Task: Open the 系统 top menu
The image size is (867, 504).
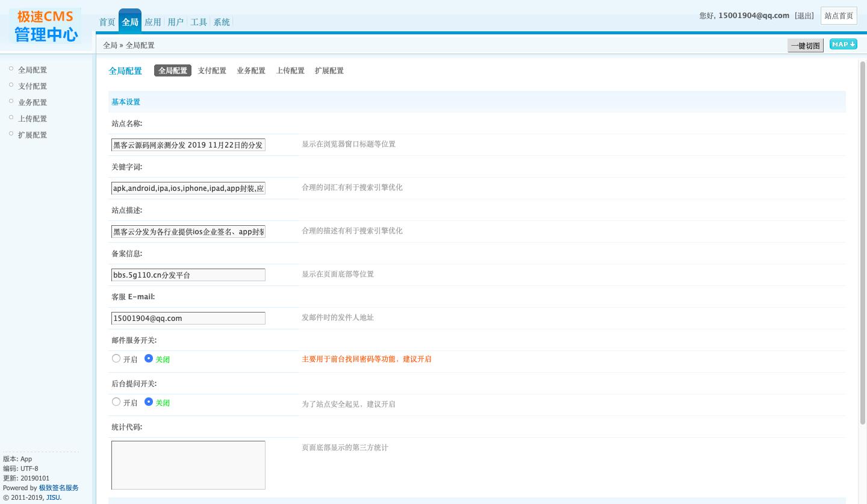Action: [x=221, y=22]
